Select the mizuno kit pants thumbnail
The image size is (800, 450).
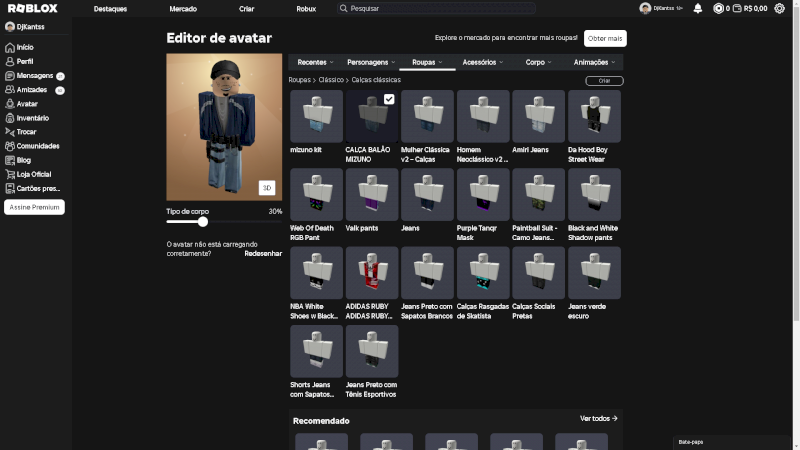click(316, 116)
